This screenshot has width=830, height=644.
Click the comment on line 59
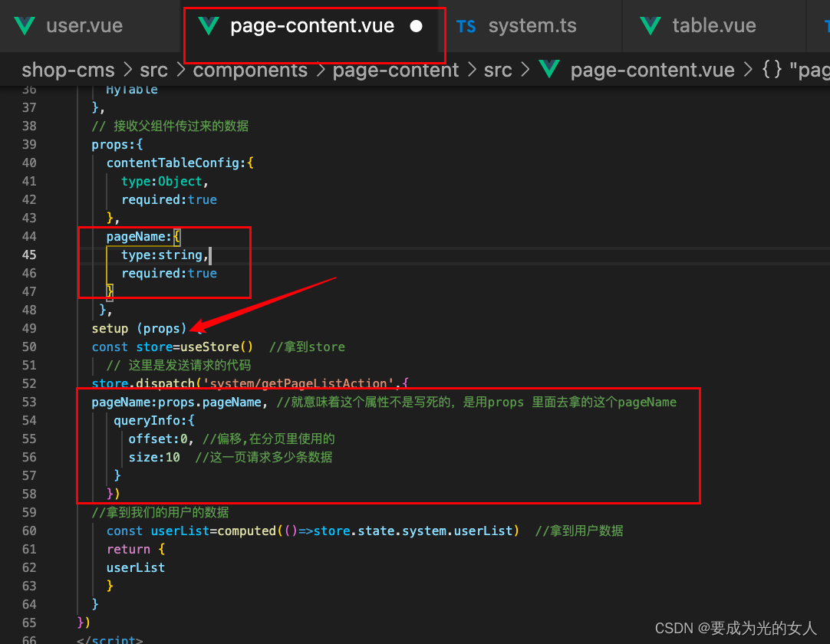pos(160,513)
